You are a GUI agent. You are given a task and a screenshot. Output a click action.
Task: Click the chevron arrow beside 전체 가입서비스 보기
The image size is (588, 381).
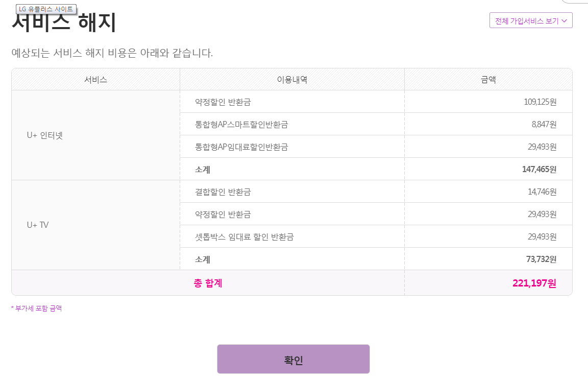point(564,21)
